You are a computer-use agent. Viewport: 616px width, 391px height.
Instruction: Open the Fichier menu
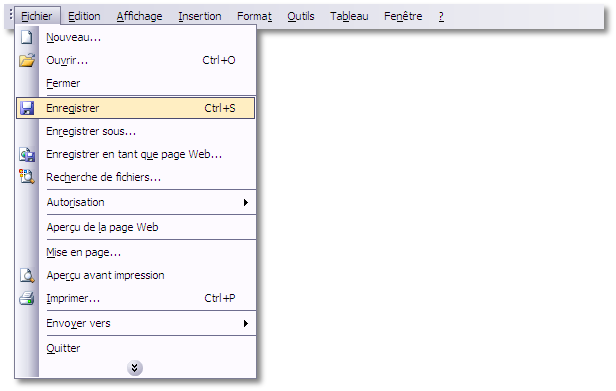tap(37, 16)
